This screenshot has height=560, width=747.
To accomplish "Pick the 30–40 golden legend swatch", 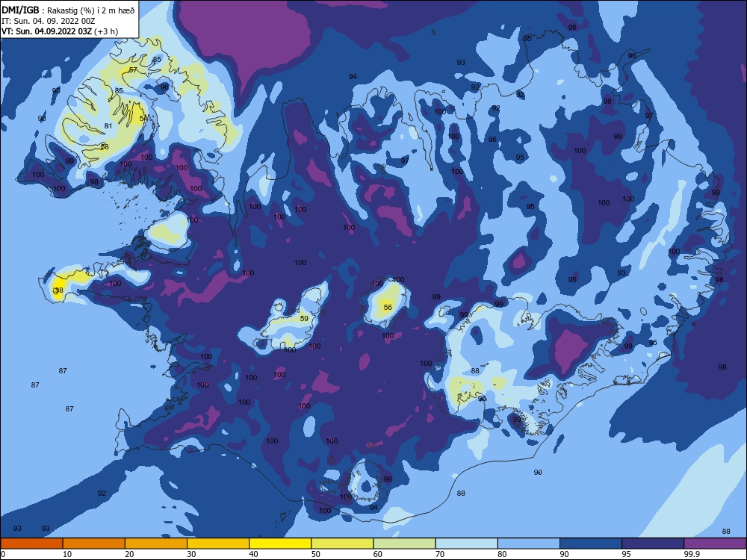I will 218,544.
